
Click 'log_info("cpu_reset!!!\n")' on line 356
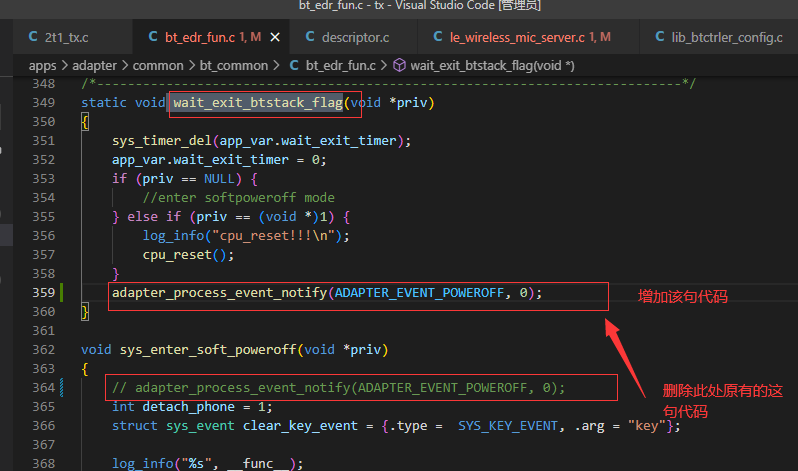242,236
